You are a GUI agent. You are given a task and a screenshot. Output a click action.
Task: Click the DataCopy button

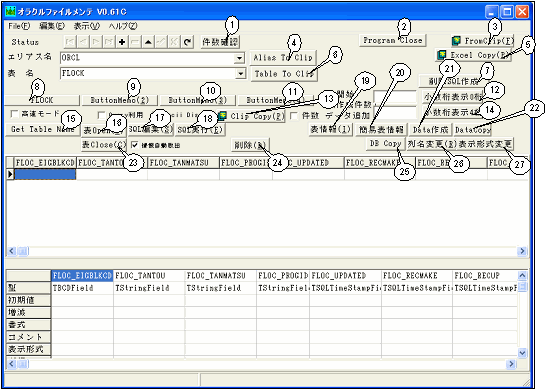472,130
